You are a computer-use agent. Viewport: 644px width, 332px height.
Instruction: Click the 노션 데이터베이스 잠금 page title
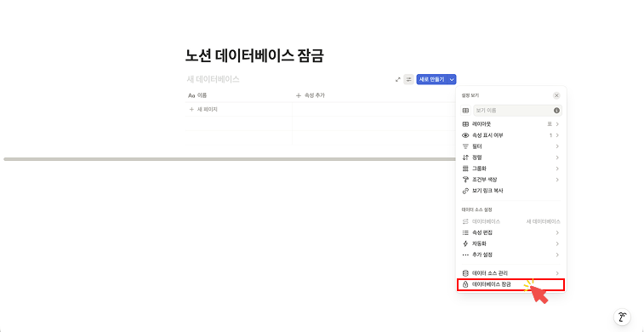254,56
